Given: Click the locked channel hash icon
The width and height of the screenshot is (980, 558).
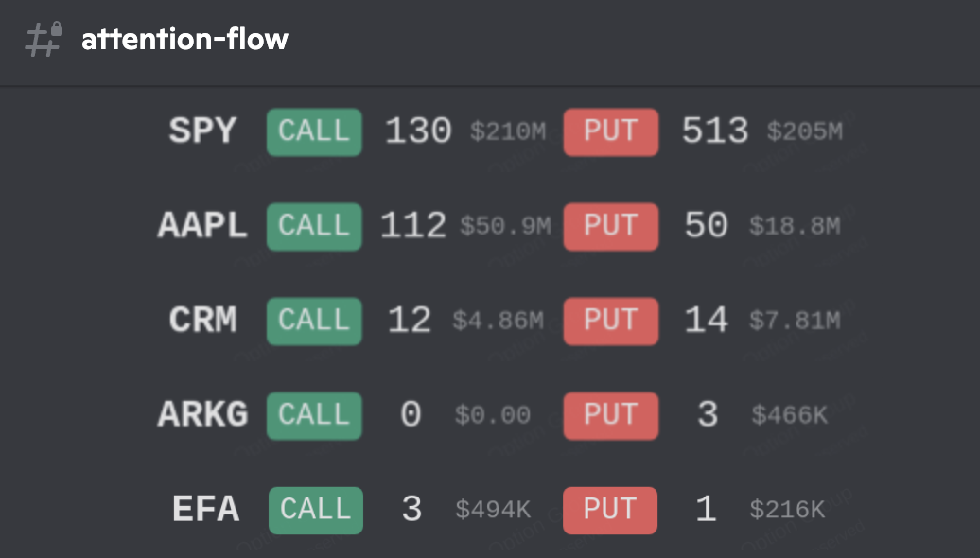Looking at the screenshot, I should 44,40.
